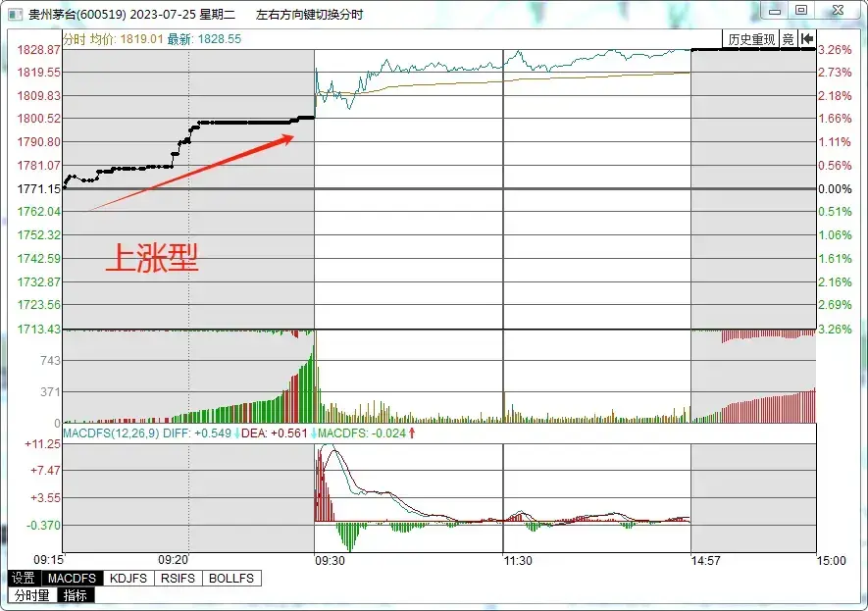
Task: Select the MACDFS indicator tab
Action: tap(72, 579)
